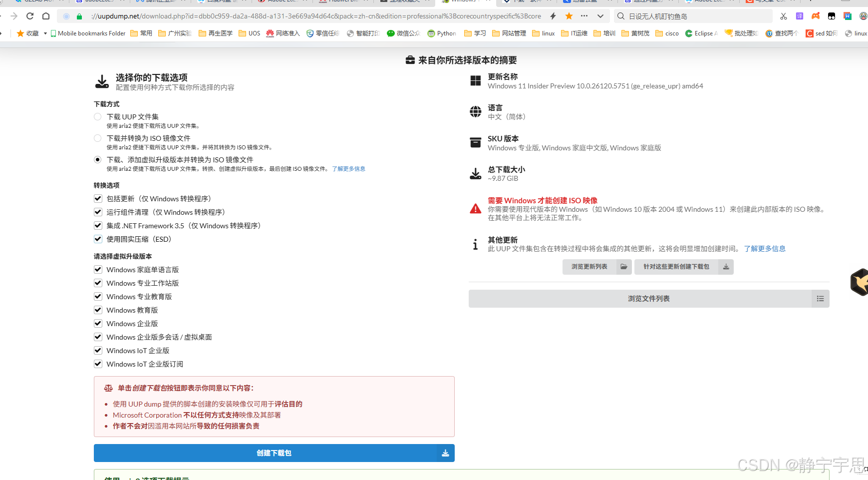
Task: Uncheck Windows 专业工作站版 edition
Action: coord(98,283)
